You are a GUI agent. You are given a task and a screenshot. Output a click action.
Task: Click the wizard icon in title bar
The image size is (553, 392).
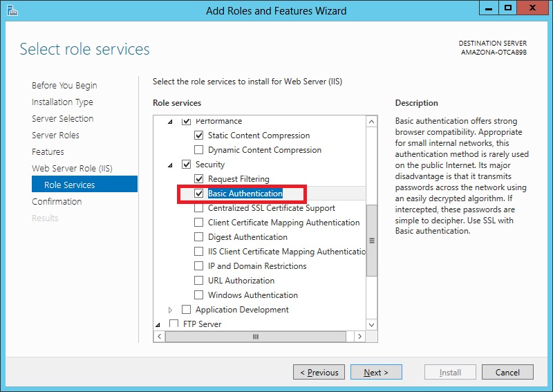click(12, 10)
